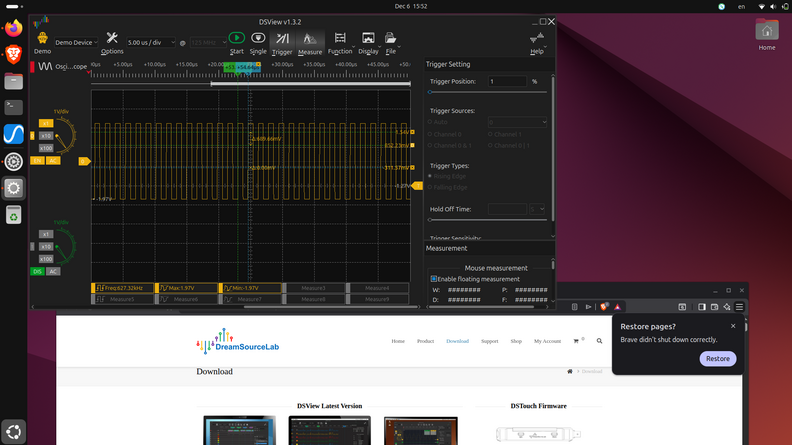792x445 pixels.
Task: Click the File folder icon
Action: click(x=391, y=38)
